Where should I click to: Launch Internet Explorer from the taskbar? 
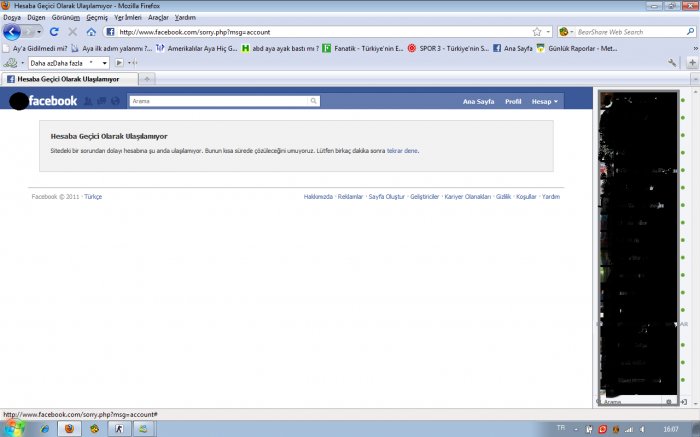pyautogui.click(x=45, y=429)
